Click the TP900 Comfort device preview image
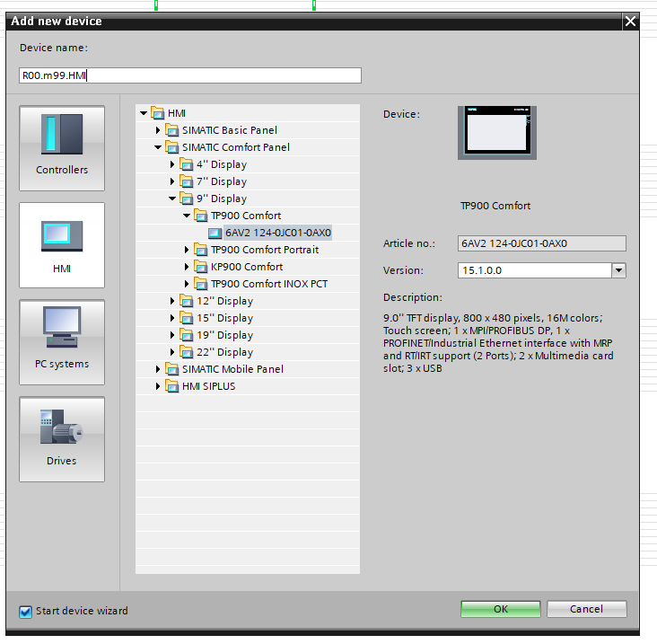Screen dimensions: 657x644 [497, 133]
